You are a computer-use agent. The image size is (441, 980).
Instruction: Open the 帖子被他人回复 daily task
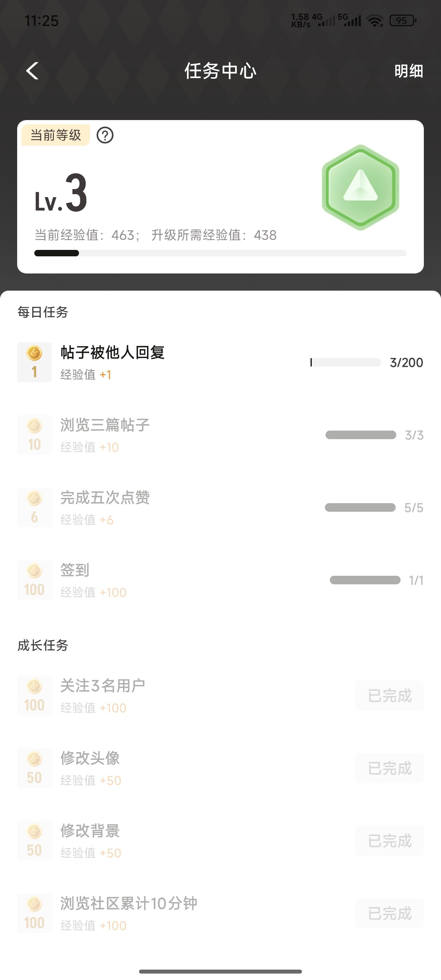[113, 353]
